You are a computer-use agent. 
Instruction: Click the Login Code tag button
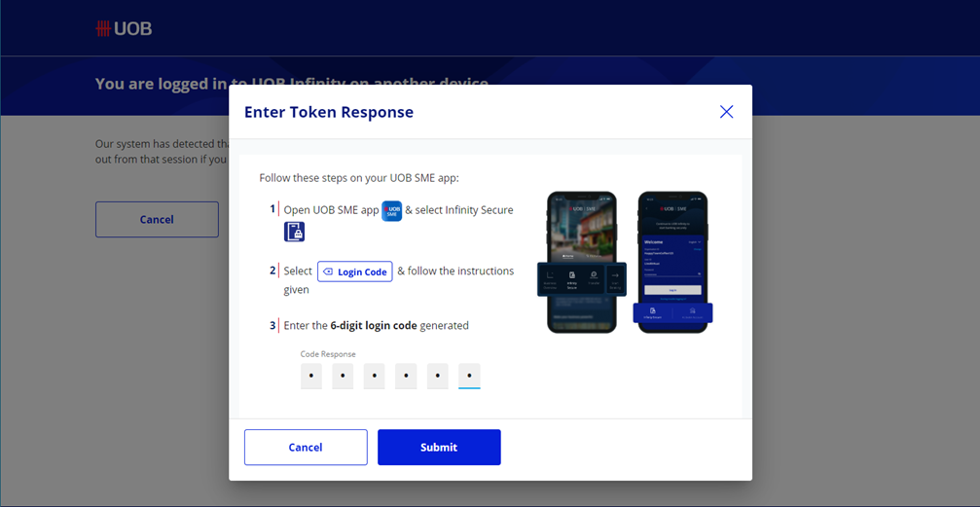coord(355,272)
